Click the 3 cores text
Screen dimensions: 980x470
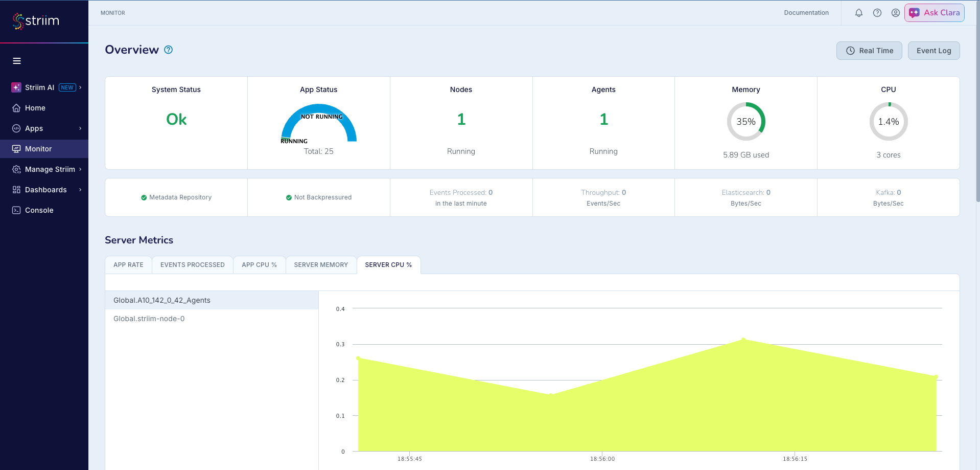(889, 155)
